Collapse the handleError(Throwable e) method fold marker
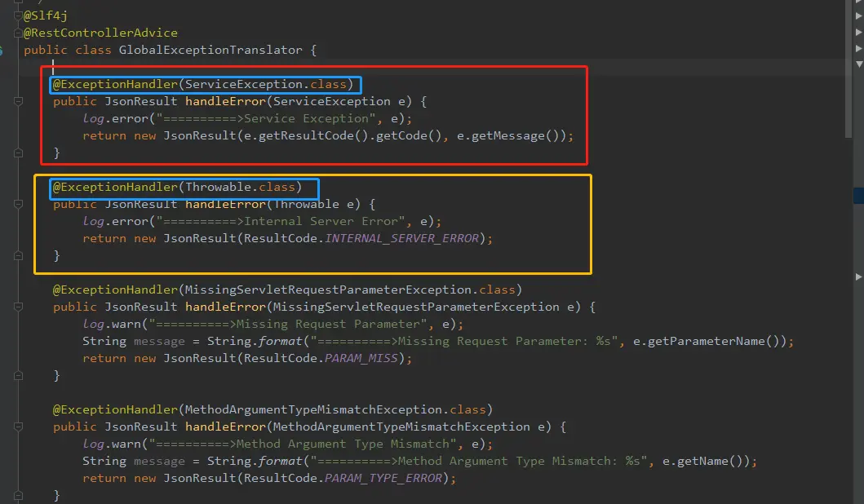The height and width of the screenshot is (504, 864). (x=18, y=205)
